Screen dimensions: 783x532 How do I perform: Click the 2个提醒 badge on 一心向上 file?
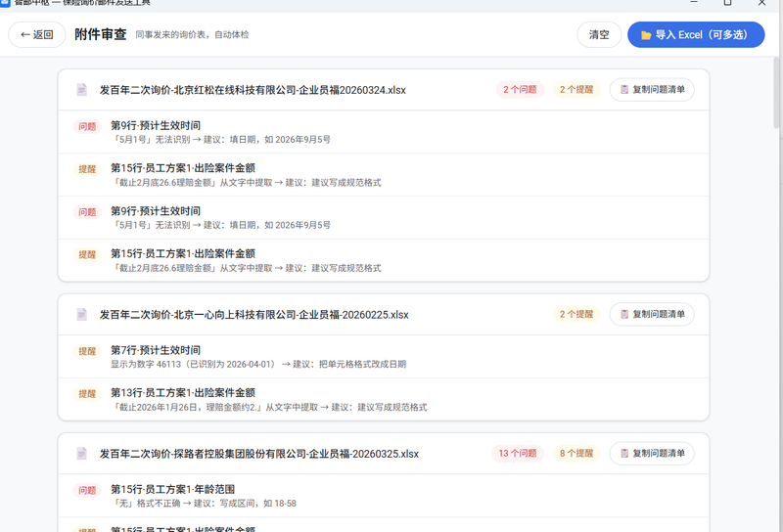pos(576,315)
